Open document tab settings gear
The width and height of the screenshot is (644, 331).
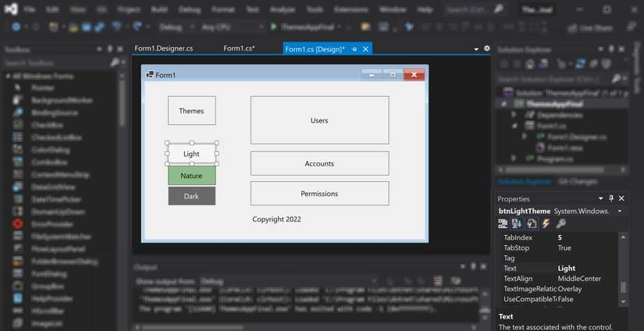click(x=486, y=48)
